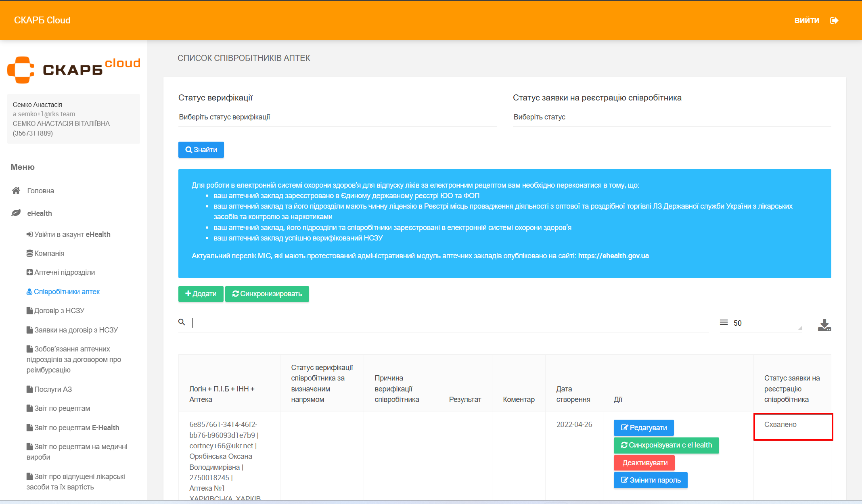Open Аптечні підрозділи section
Image resolution: width=862 pixels, height=504 pixels.
[64, 272]
